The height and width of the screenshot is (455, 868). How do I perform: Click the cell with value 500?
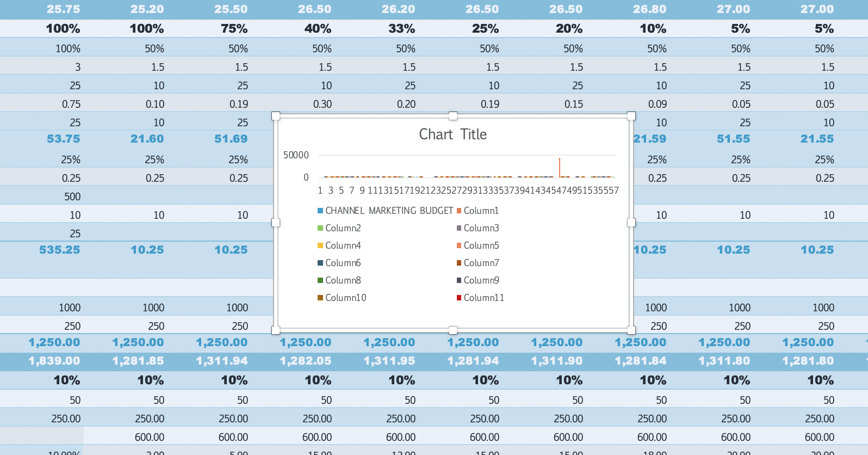tap(72, 196)
